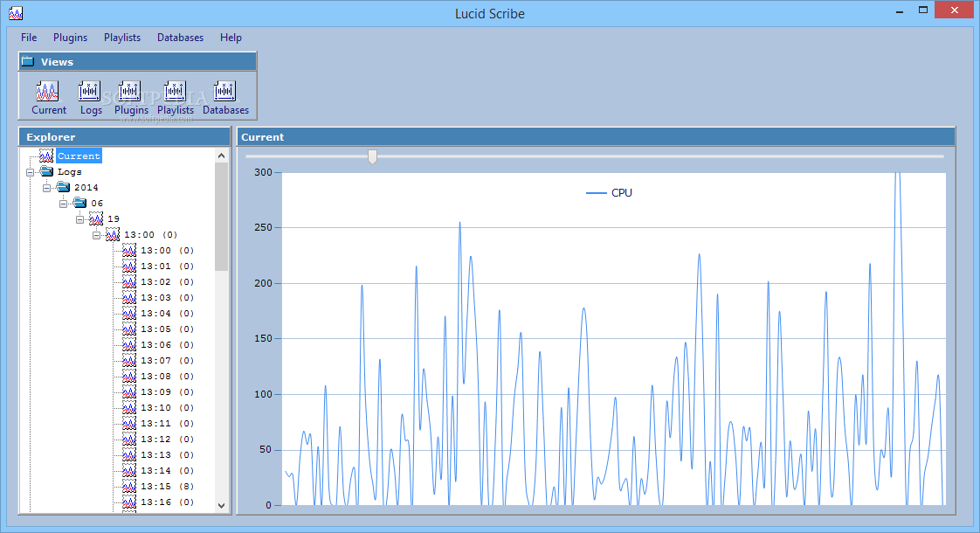Click the Explorer scrollbar up arrow
Screen dimensions: 980x533
pyautogui.click(x=221, y=156)
